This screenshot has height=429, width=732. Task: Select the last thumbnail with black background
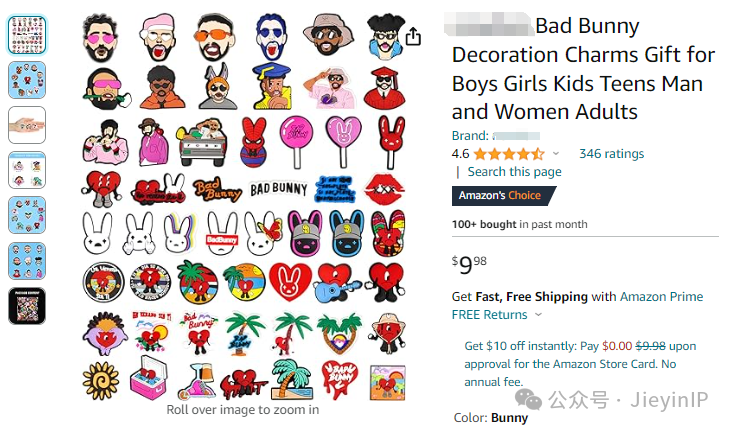point(27,306)
